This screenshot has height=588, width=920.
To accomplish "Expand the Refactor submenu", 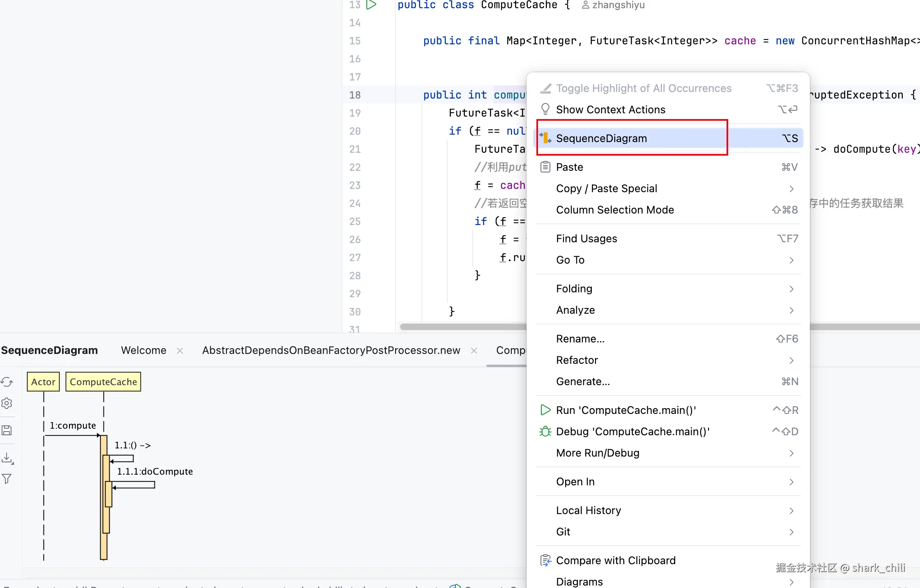I will 577,360.
